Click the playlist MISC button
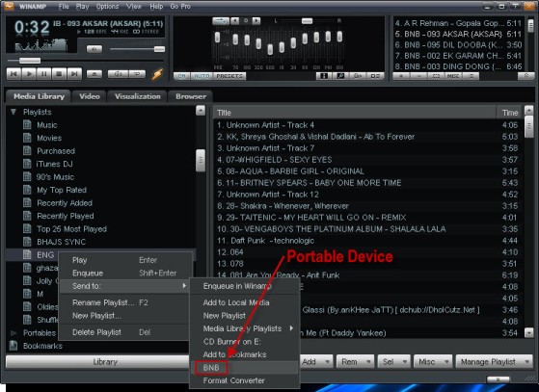The width and height of the screenshot is (539, 392). click(x=453, y=76)
